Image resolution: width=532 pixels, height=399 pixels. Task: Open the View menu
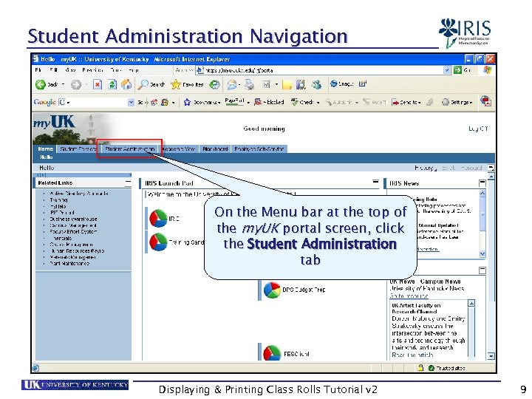click(70, 70)
